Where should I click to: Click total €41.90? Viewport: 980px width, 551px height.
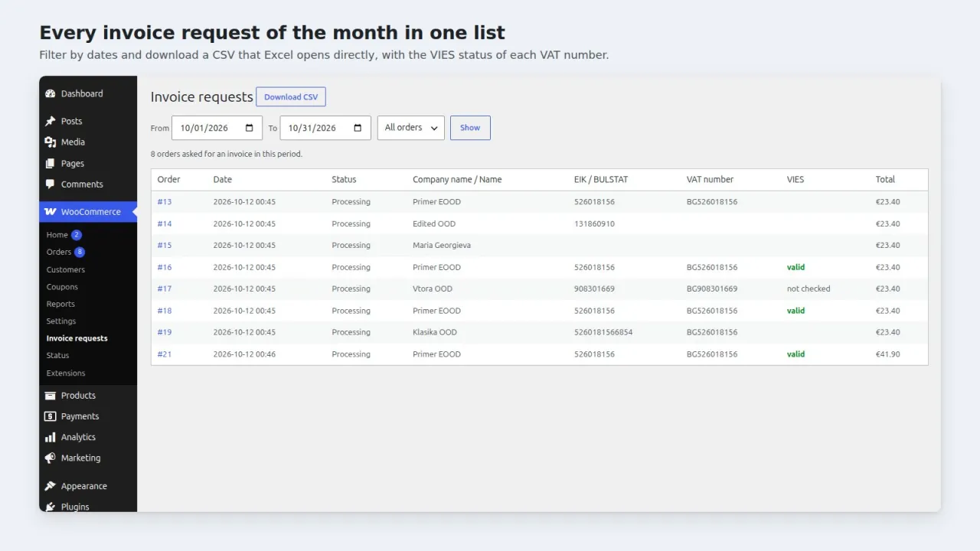(888, 354)
